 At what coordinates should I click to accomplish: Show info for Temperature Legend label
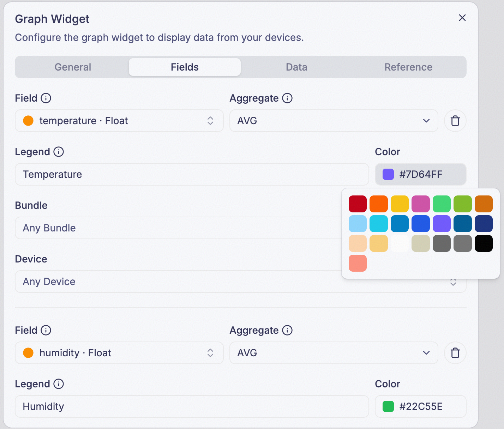(59, 152)
